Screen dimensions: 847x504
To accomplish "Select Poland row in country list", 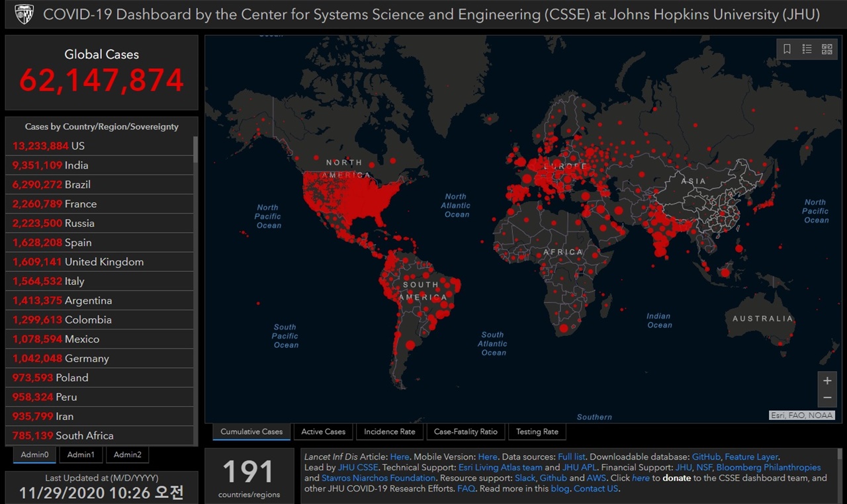I will click(x=99, y=378).
